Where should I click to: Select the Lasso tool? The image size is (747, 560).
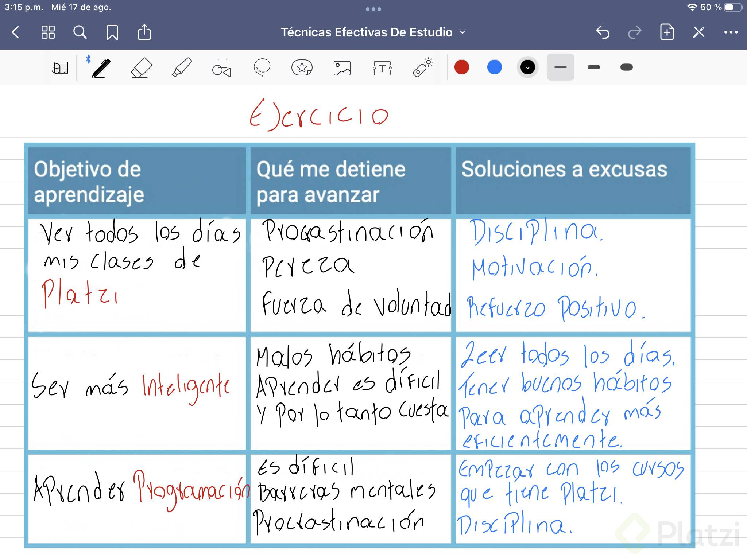(262, 68)
